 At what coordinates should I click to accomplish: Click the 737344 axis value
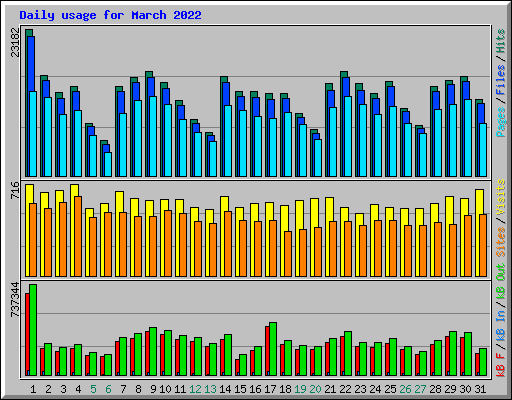(x=15, y=300)
